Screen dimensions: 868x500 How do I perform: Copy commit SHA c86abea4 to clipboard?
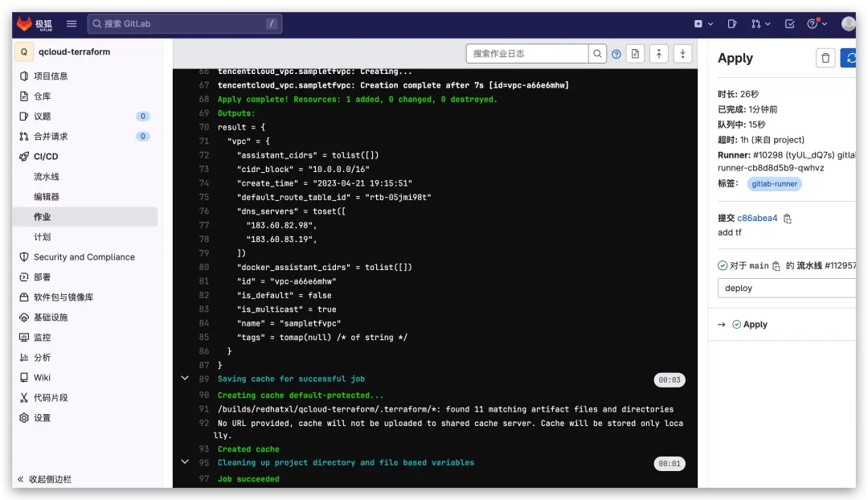coord(788,219)
